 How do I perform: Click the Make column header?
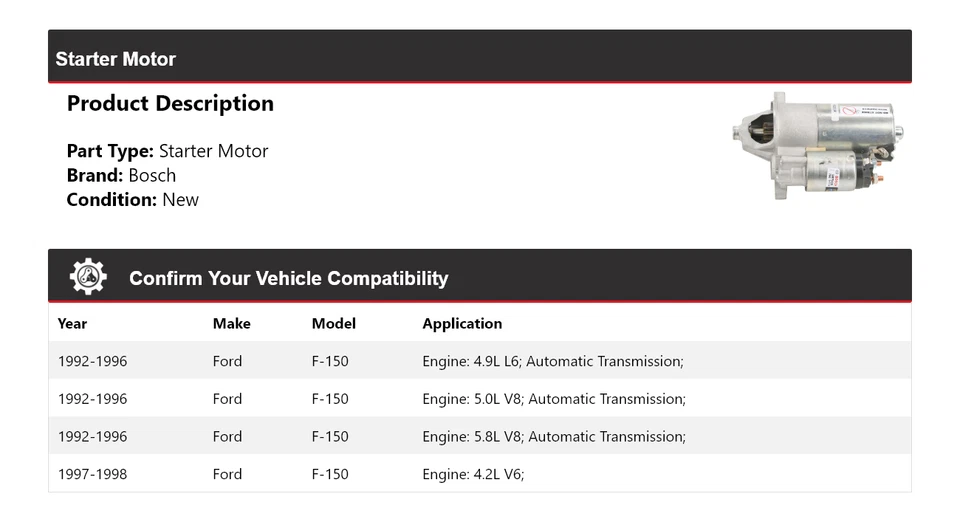click(x=231, y=324)
